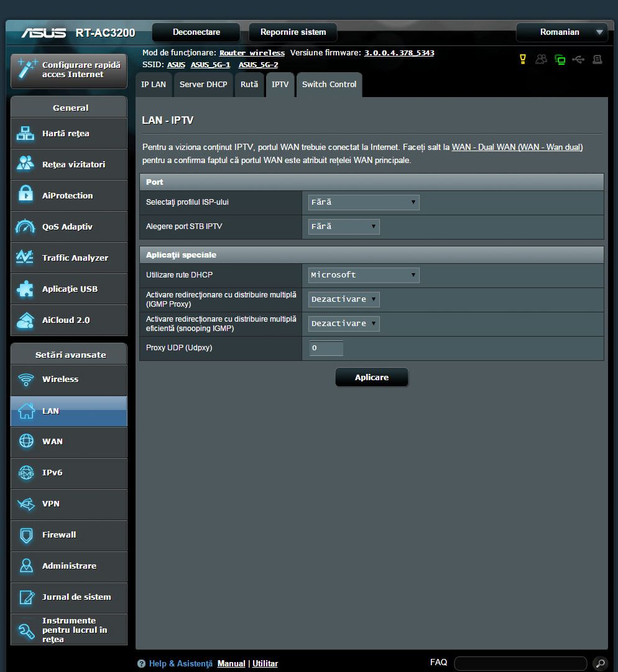Click the guest network users status icon
Screen dimensions: 618x672
point(542,59)
